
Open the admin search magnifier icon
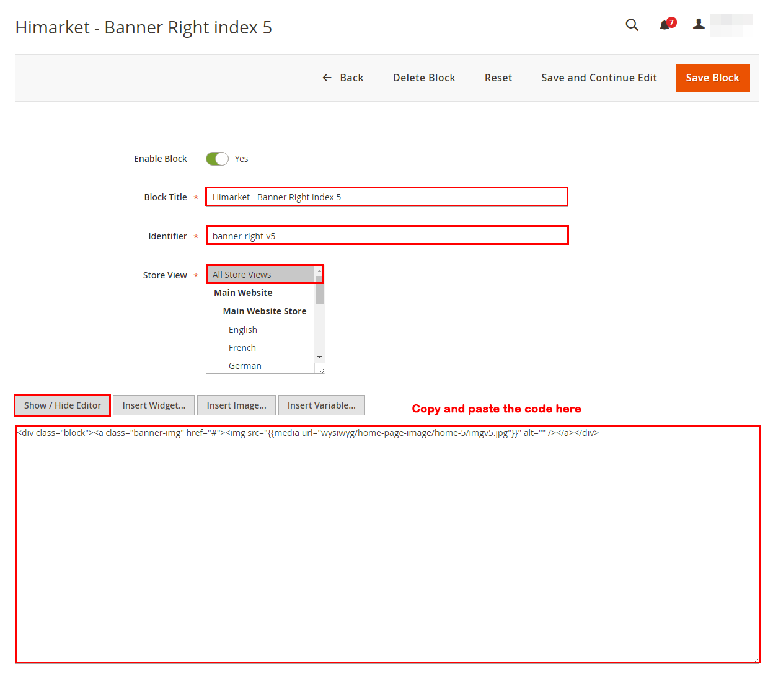point(632,25)
